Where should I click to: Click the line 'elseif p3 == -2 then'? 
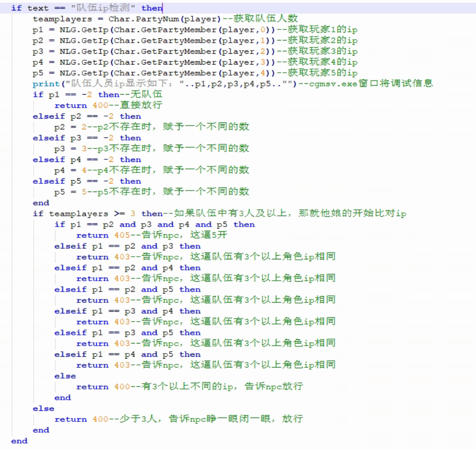[x=87, y=138]
